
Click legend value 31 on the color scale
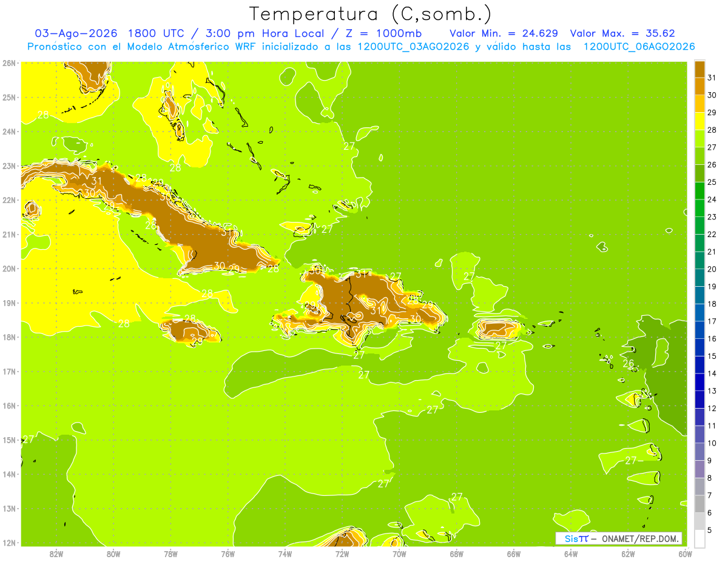coord(712,78)
